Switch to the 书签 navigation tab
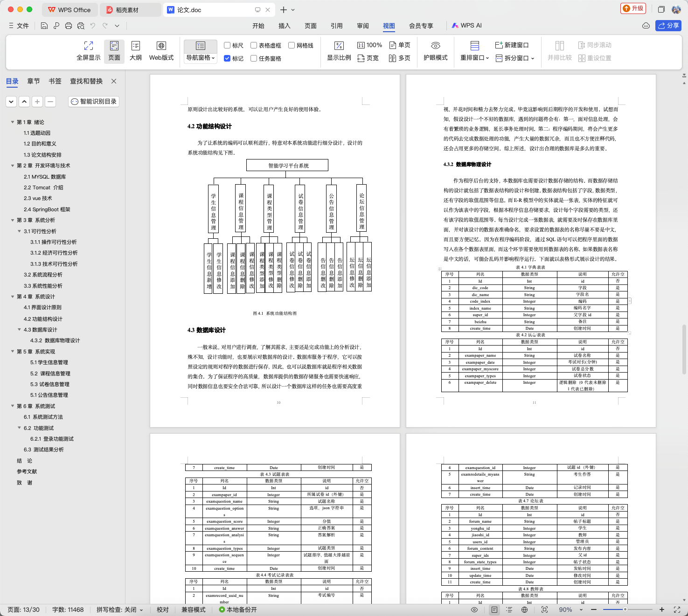The image size is (688, 616). click(55, 81)
